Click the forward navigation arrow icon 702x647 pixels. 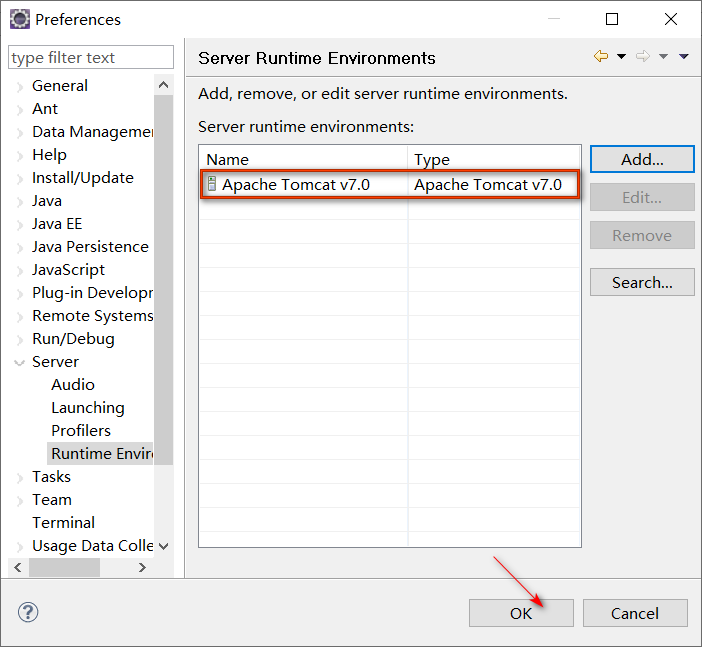tap(643, 56)
